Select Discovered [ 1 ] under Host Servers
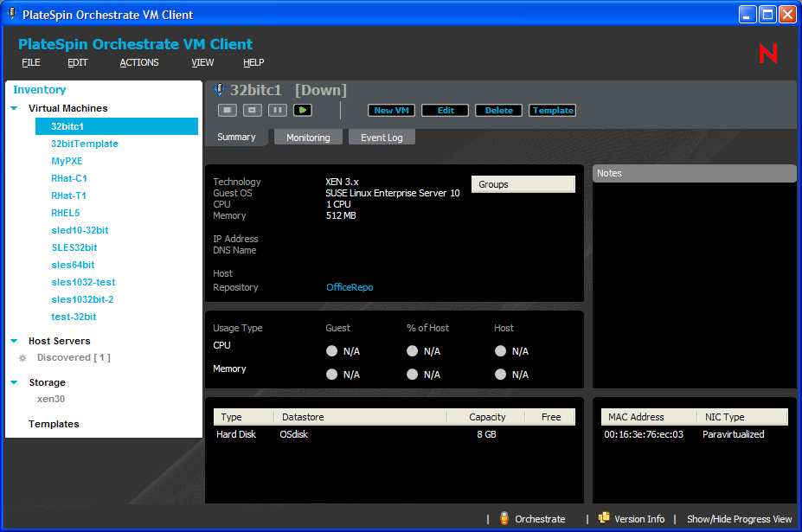 (x=74, y=357)
